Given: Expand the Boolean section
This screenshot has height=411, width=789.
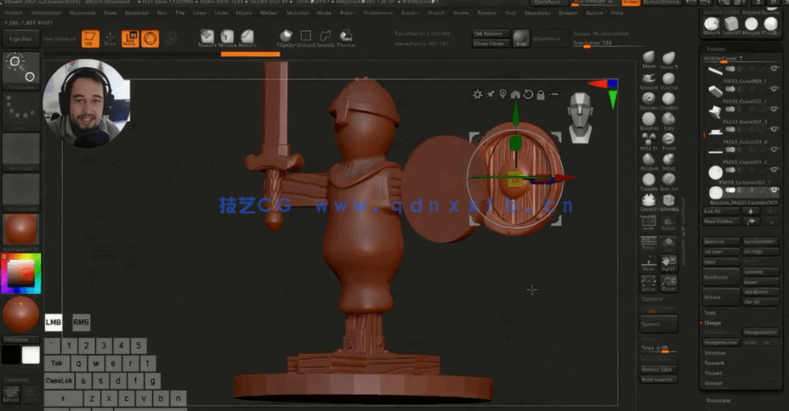Looking at the screenshot, I should (x=715, y=353).
